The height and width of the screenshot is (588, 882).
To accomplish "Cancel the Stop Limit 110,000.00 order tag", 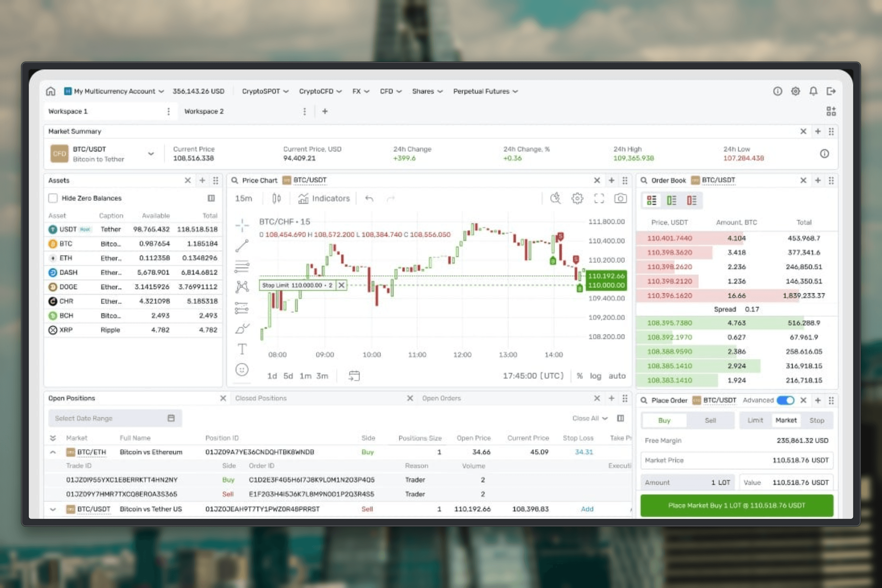I will pyautogui.click(x=341, y=285).
